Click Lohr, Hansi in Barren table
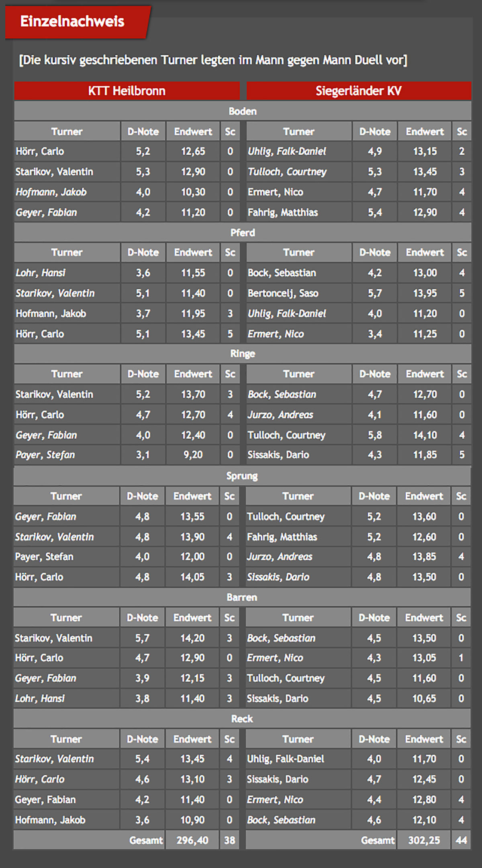 39,698
